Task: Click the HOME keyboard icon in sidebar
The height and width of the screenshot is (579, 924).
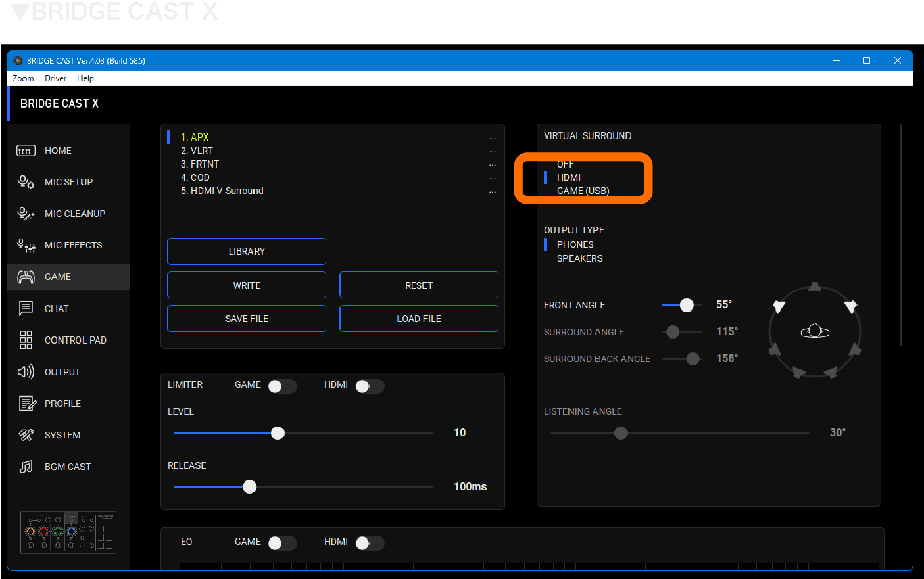Action: [26, 151]
